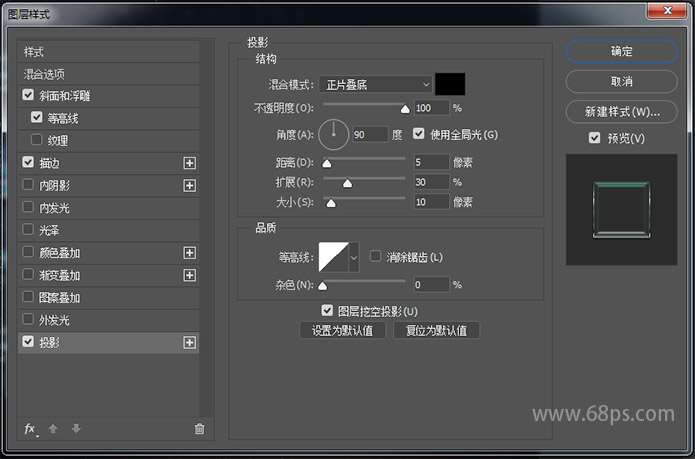This screenshot has height=459, width=695.
Task: Click the plus icon beside 内阴影
Action: pos(189,185)
